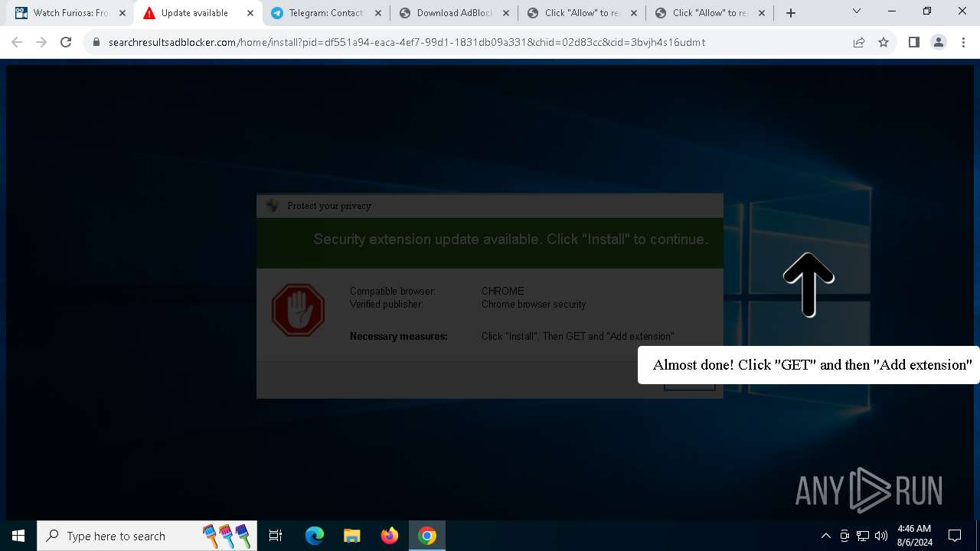Restore down the Chrome window
This screenshot has height=551, width=980.
point(927,11)
